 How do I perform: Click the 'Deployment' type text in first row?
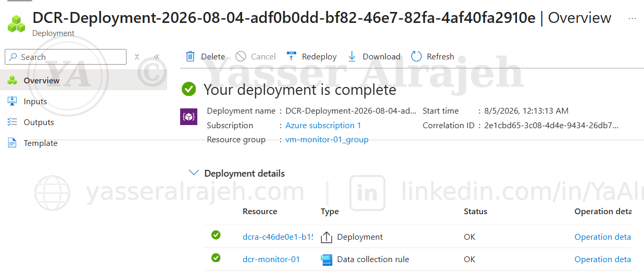pos(360,237)
